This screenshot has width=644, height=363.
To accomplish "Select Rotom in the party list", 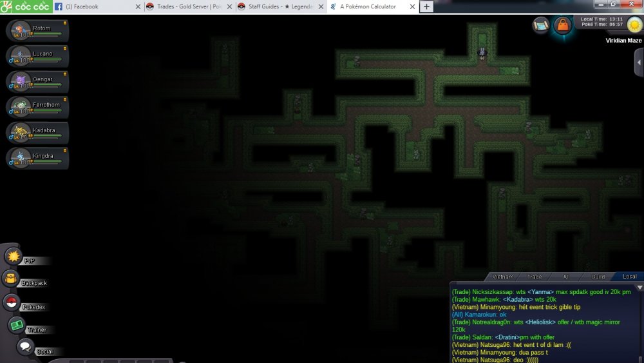I will (x=37, y=30).
